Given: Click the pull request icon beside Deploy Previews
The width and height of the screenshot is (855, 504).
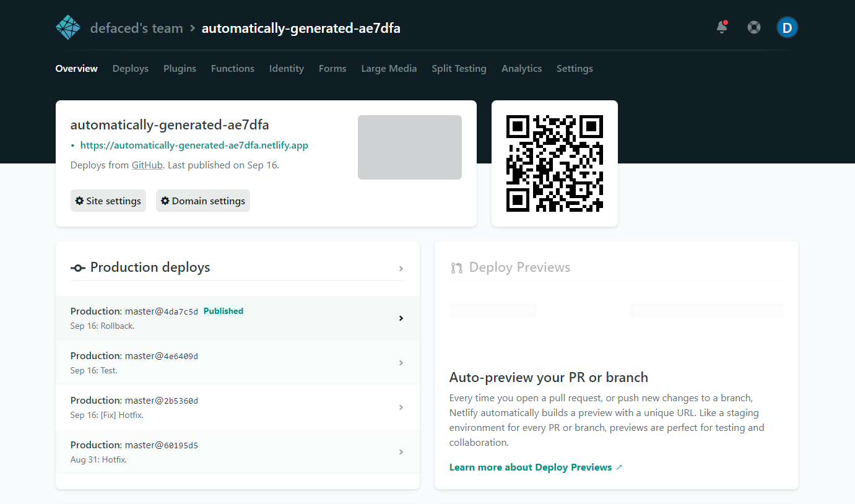Looking at the screenshot, I should tap(457, 267).
